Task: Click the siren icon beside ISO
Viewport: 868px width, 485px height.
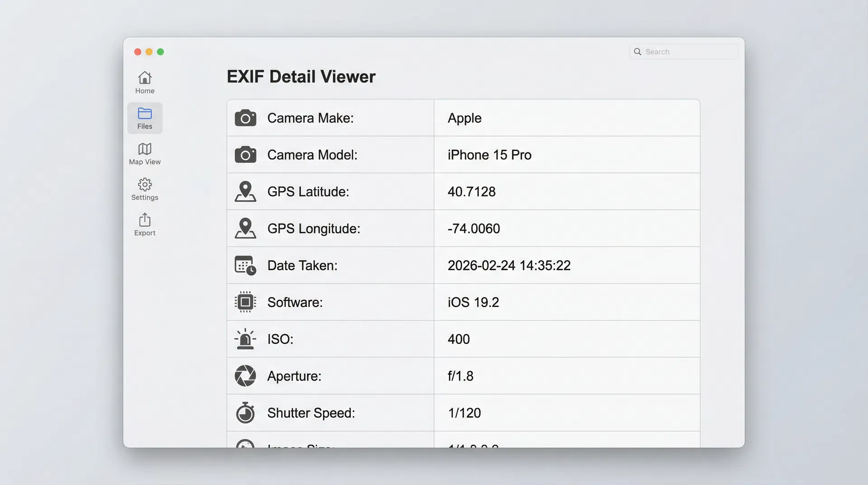Action: 245,339
